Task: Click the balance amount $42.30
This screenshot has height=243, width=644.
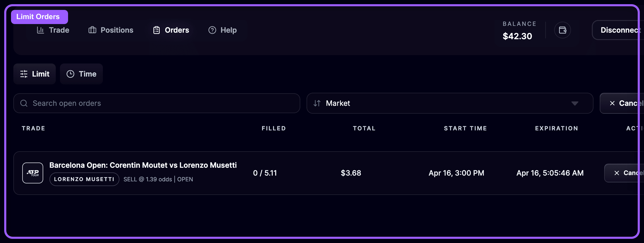Action: pos(517,36)
